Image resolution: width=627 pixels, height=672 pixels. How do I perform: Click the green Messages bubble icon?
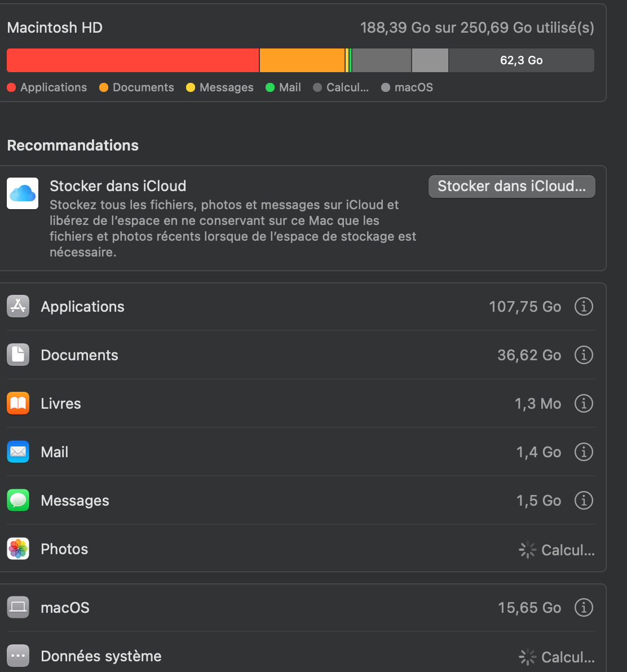pos(18,501)
